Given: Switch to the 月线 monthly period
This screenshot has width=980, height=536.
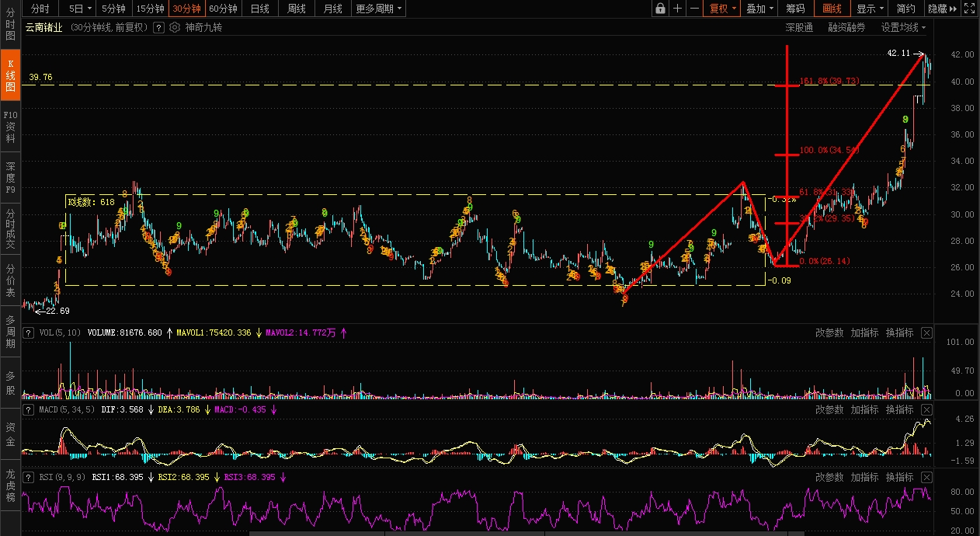Looking at the screenshot, I should (x=333, y=9).
